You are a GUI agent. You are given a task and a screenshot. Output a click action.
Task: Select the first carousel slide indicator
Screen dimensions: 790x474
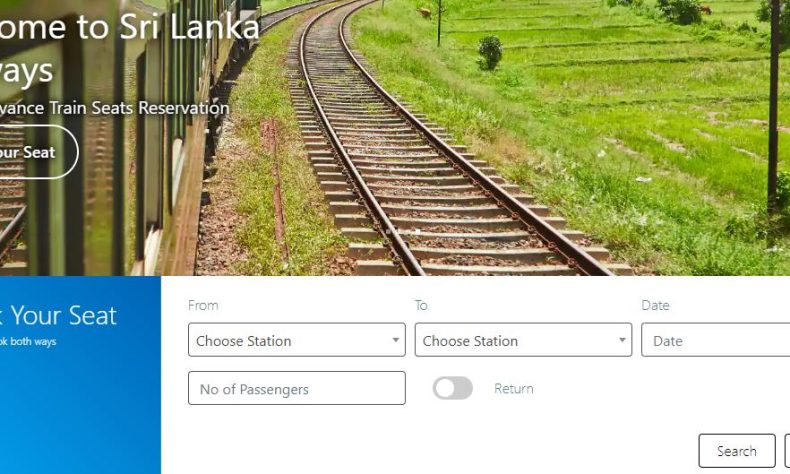[x=389, y=232]
